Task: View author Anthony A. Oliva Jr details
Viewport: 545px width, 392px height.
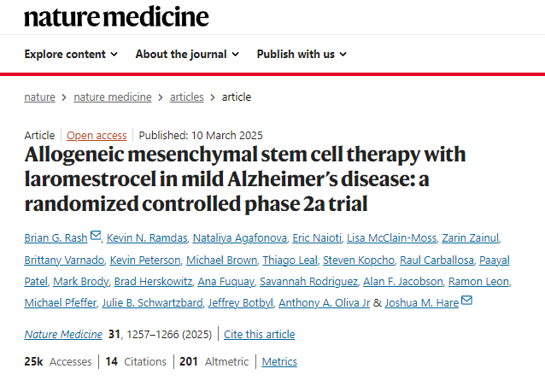Action: tap(327, 301)
